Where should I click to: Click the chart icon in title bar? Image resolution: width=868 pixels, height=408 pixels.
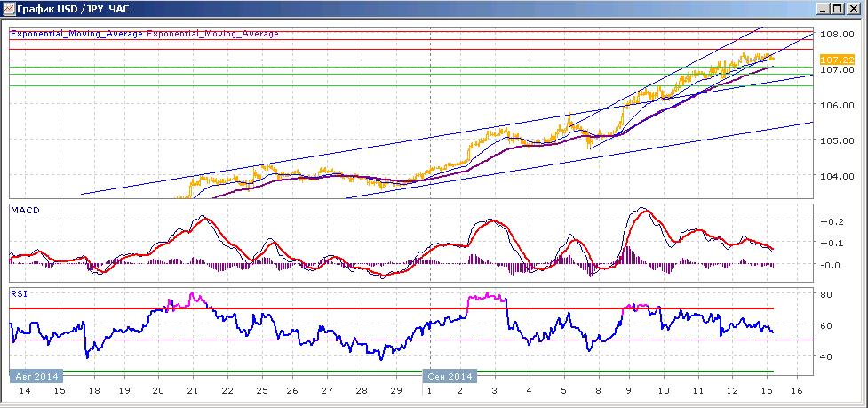pyautogui.click(x=8, y=9)
